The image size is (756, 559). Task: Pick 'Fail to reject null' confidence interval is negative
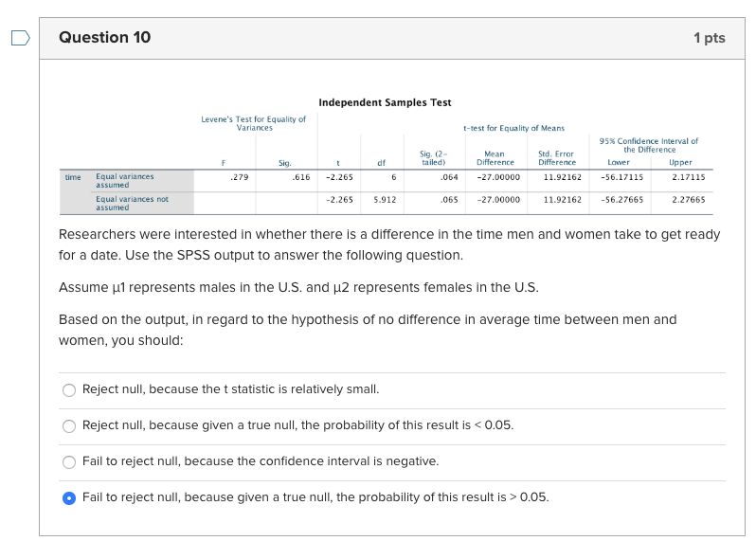click(69, 462)
